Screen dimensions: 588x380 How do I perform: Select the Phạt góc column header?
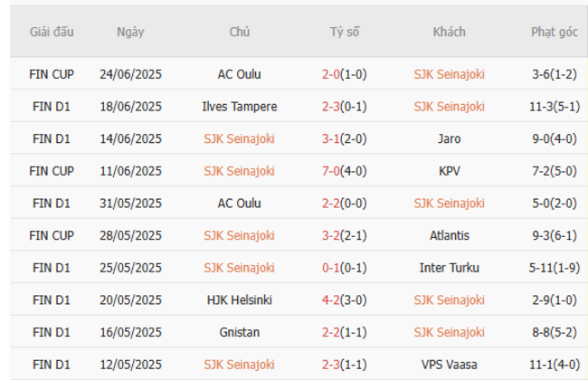[x=554, y=33]
